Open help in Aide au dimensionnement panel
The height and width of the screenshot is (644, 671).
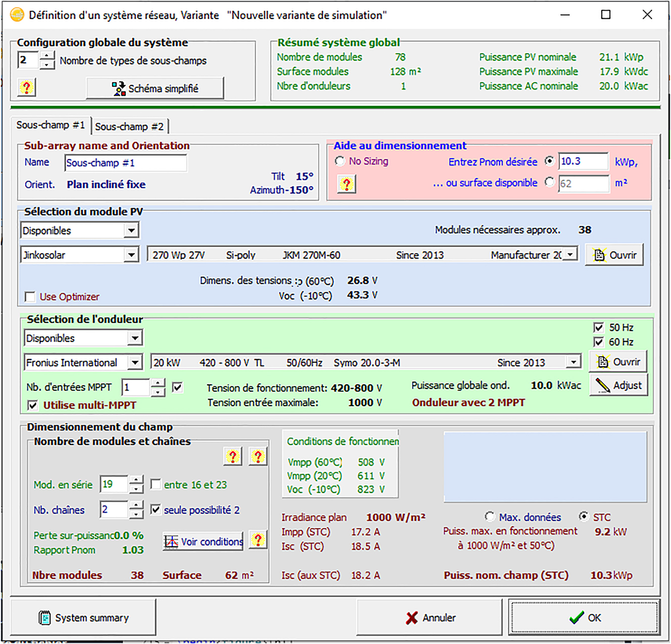[x=347, y=184]
